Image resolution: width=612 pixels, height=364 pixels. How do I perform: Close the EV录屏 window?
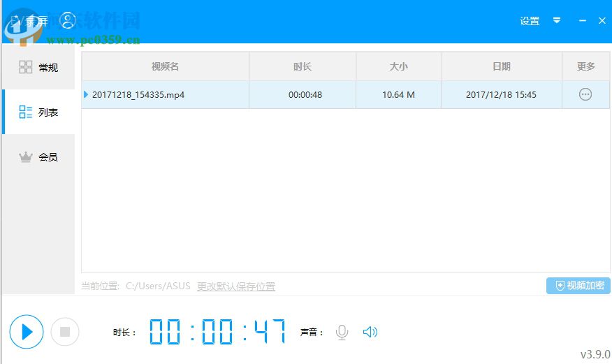point(602,21)
